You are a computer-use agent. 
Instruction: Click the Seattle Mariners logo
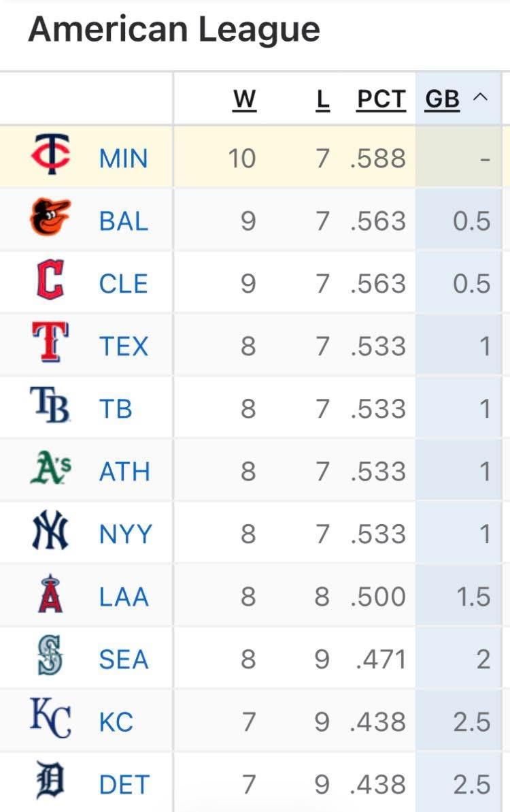tap(50, 656)
